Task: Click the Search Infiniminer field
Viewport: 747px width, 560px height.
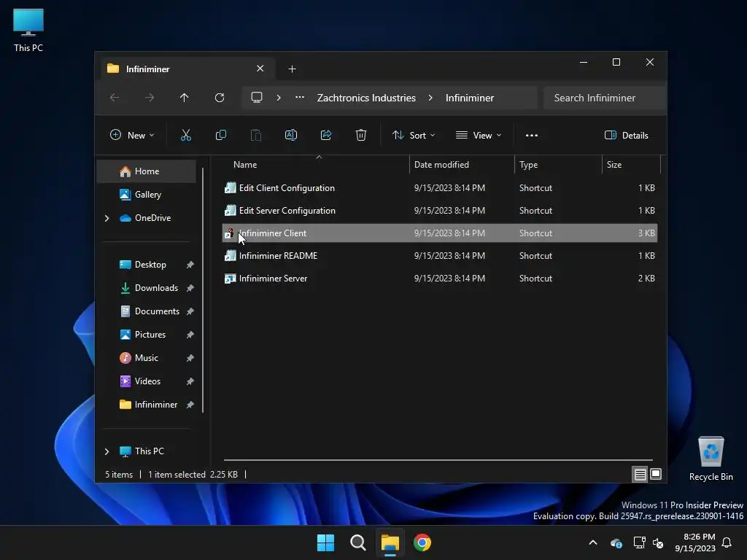Action: coord(604,98)
